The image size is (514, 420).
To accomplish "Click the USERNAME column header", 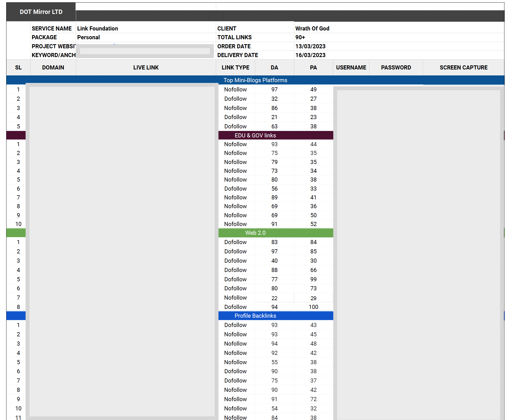I will click(x=351, y=67).
